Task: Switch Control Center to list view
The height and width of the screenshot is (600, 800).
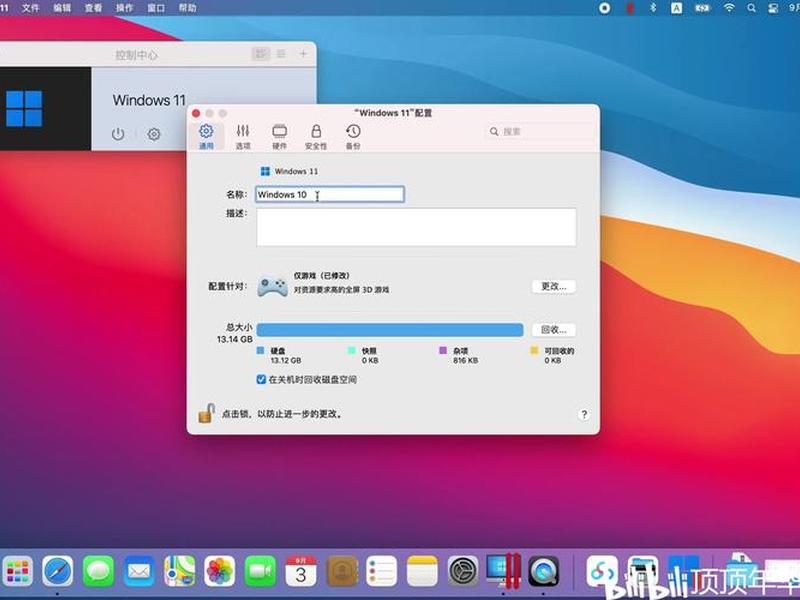Action: [281, 54]
